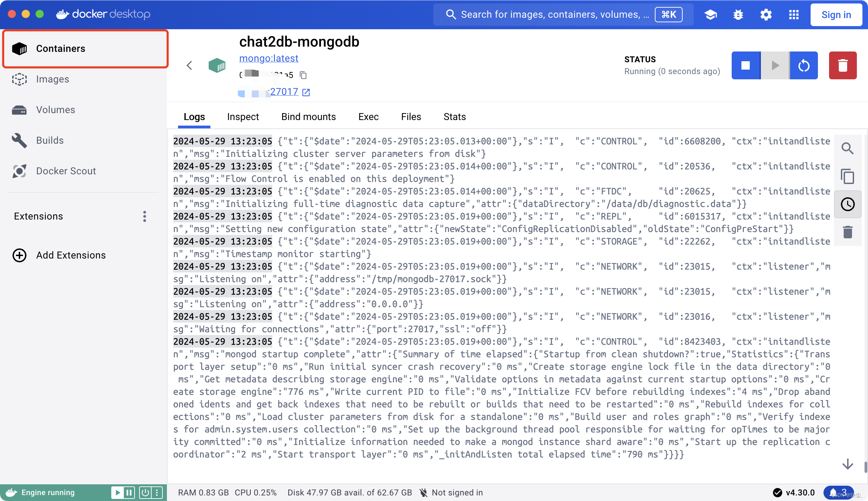Image resolution: width=868 pixels, height=501 pixels.
Task: Open container external port 27017
Action: point(306,92)
